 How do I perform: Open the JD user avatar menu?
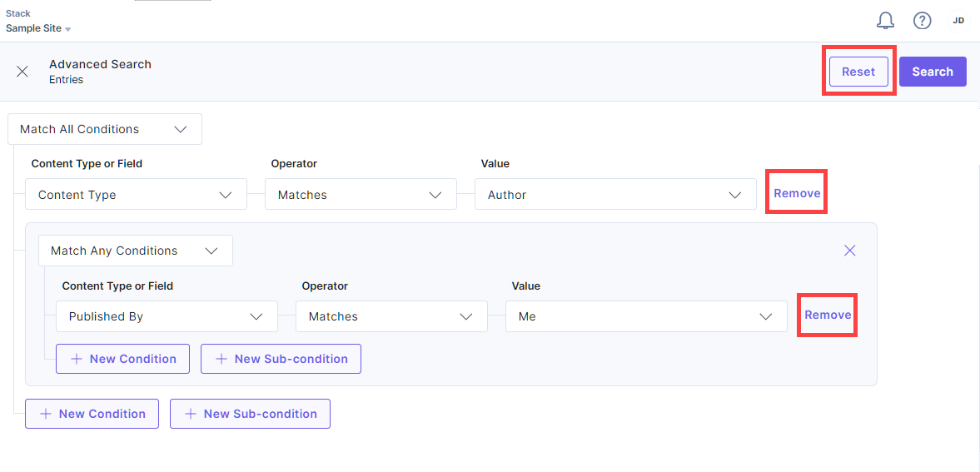click(x=958, y=21)
